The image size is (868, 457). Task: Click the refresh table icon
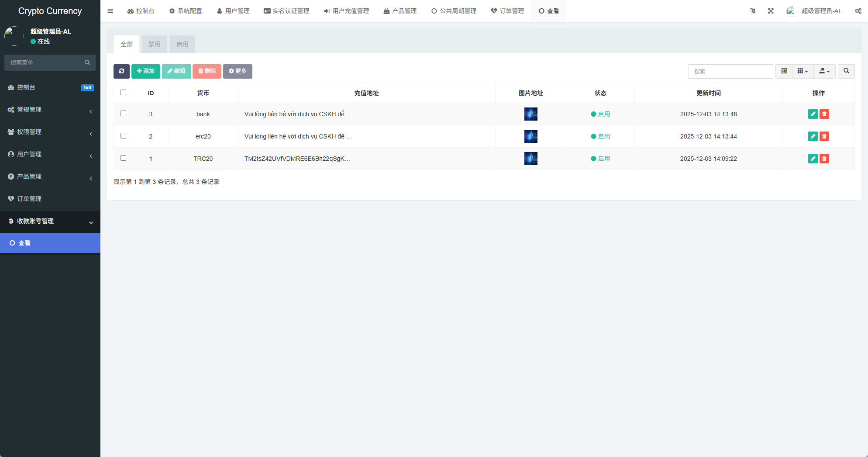pos(121,71)
